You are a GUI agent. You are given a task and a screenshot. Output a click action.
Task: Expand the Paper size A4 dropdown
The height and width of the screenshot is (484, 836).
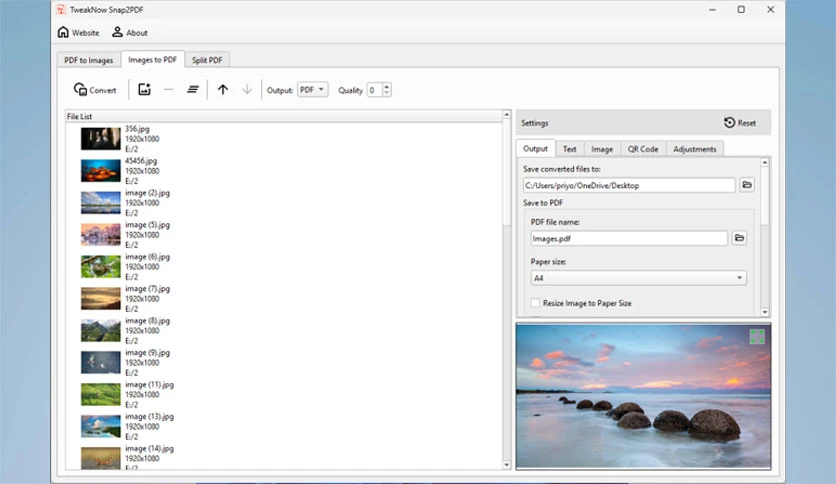(x=638, y=278)
